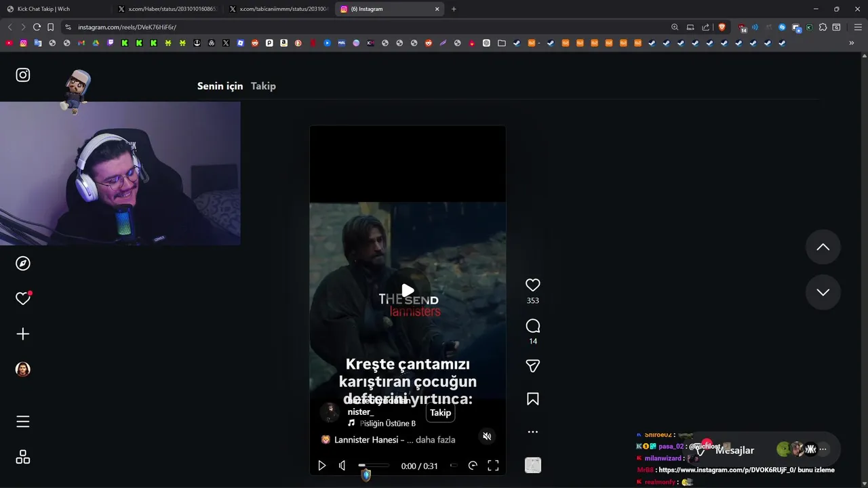Image resolution: width=868 pixels, height=488 pixels.
Task: Click play button in bottom video controls
Action: point(322,466)
